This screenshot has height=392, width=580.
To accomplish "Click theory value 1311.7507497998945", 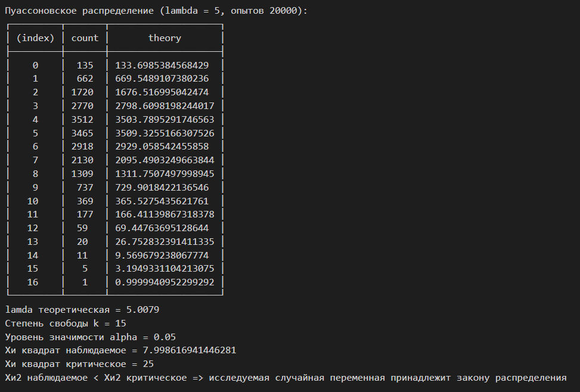I will pyautogui.click(x=165, y=174).
